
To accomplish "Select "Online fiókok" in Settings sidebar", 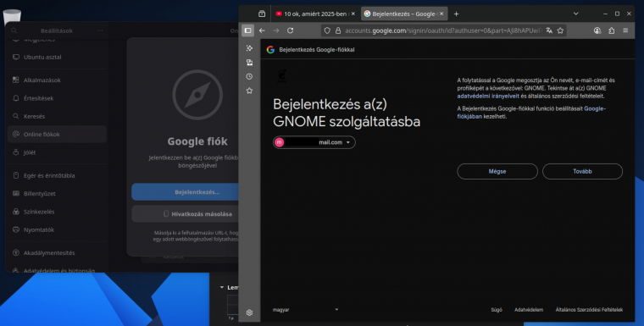I will pyautogui.click(x=57, y=135).
